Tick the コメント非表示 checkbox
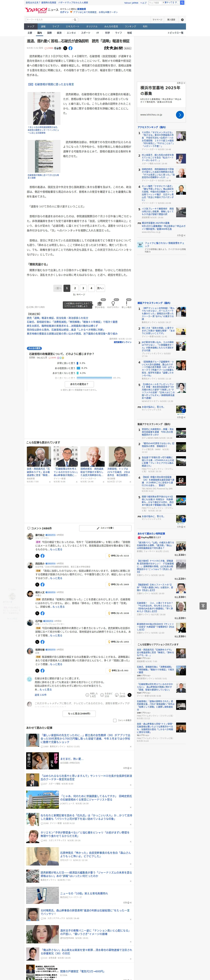Image resolution: width=210 pixels, height=980 pixels. 115,720
